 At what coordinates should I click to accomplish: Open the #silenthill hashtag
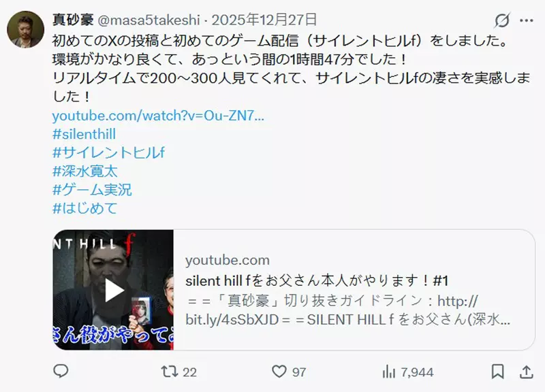pos(84,134)
